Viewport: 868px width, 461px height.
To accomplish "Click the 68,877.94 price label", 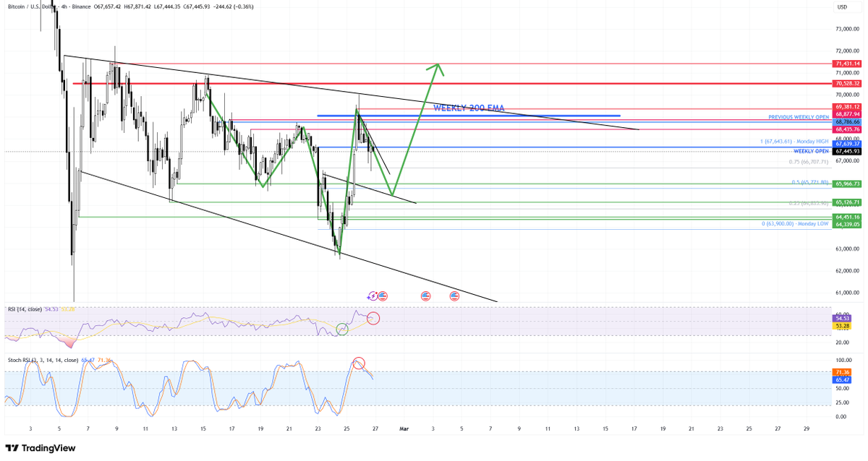I will coord(847,114).
